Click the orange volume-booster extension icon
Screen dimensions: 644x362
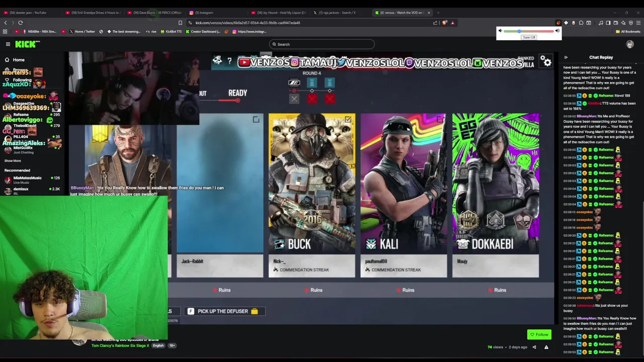(x=558, y=23)
